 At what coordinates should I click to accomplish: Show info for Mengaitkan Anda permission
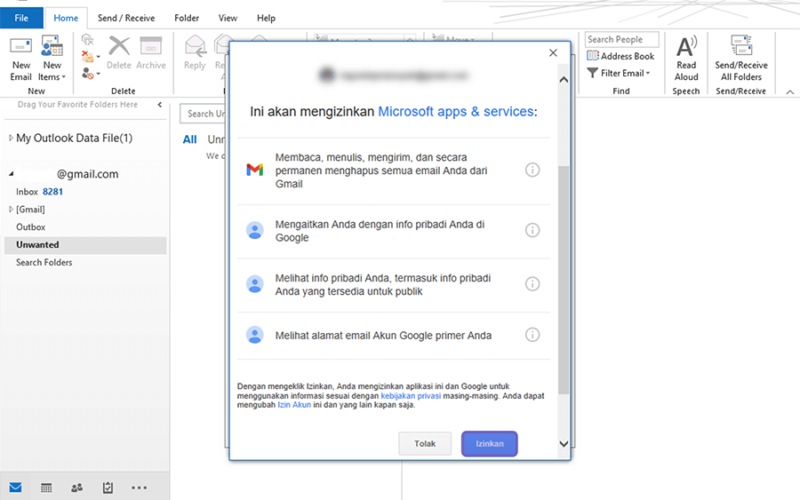[532, 230]
